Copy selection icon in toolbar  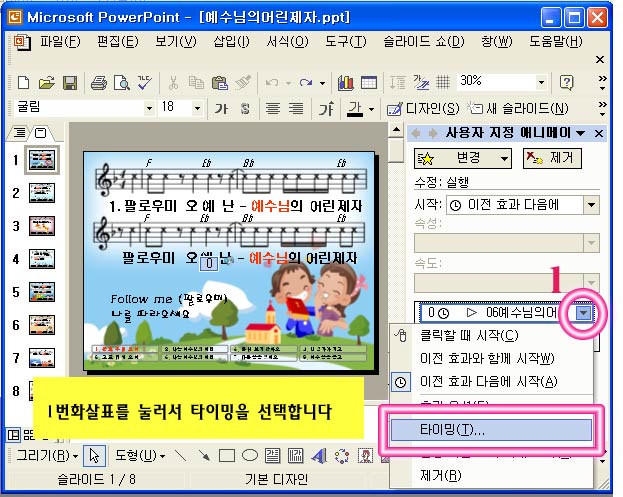pyautogui.click(x=196, y=83)
